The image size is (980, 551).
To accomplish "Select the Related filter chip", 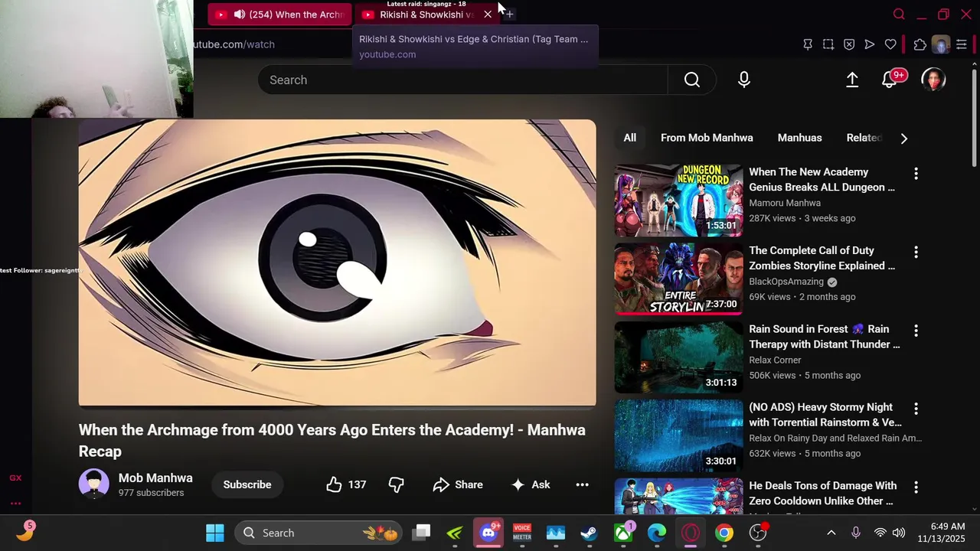I will [864, 138].
